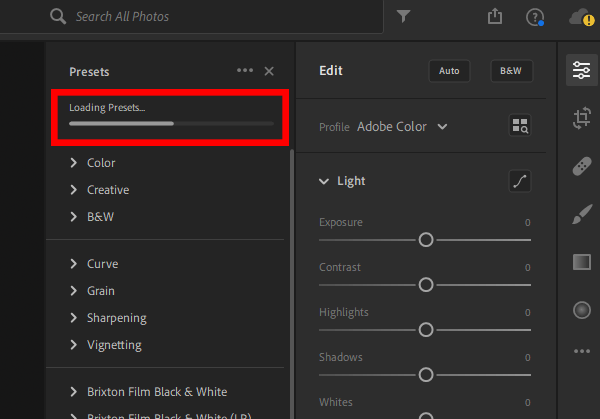Open the profile browser grid icon
Viewport: 600px width, 419px height.
coord(520,125)
